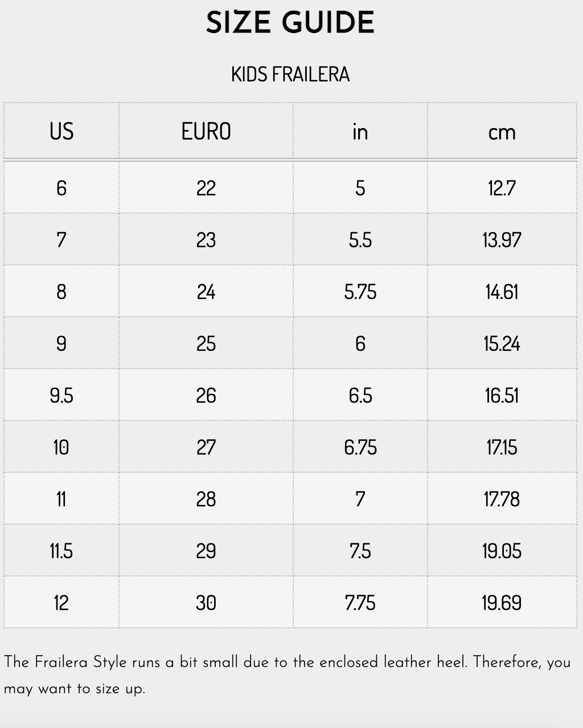583x728 pixels.
Task: Select EURO size 23 cell
Action: (206, 240)
